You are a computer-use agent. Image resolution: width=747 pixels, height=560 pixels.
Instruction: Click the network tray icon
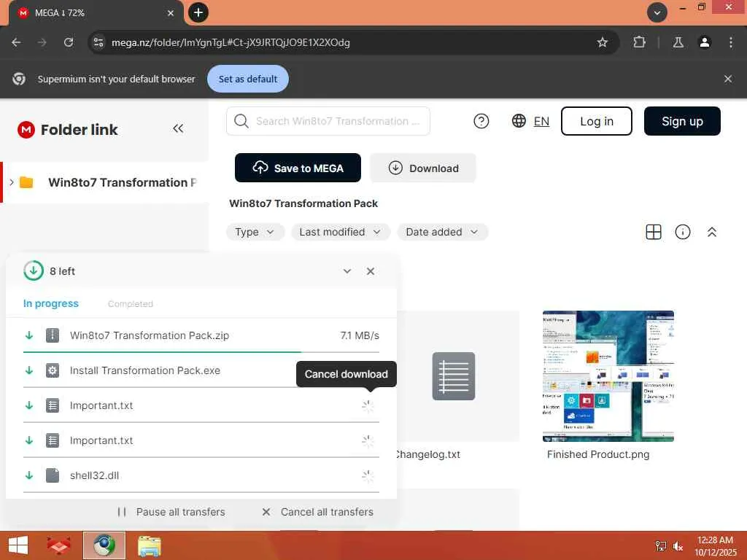pyautogui.click(x=661, y=546)
